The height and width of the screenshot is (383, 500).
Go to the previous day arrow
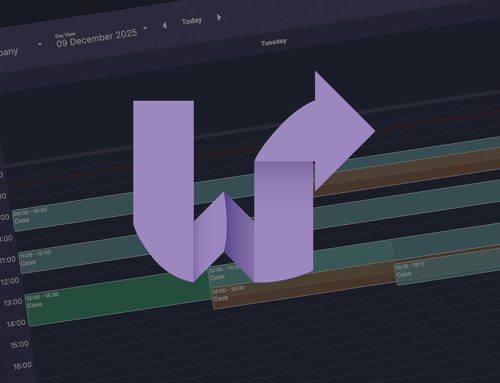[164, 25]
